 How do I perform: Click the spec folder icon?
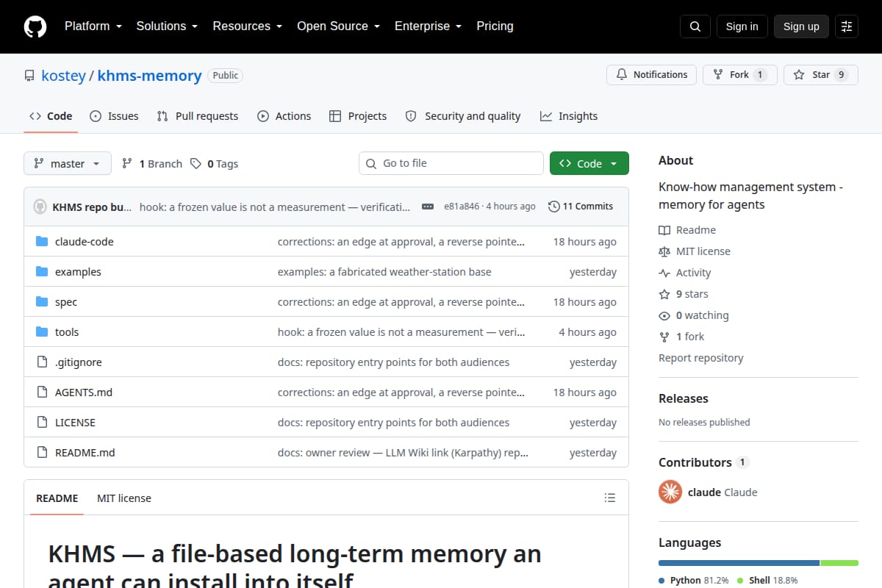(x=42, y=302)
